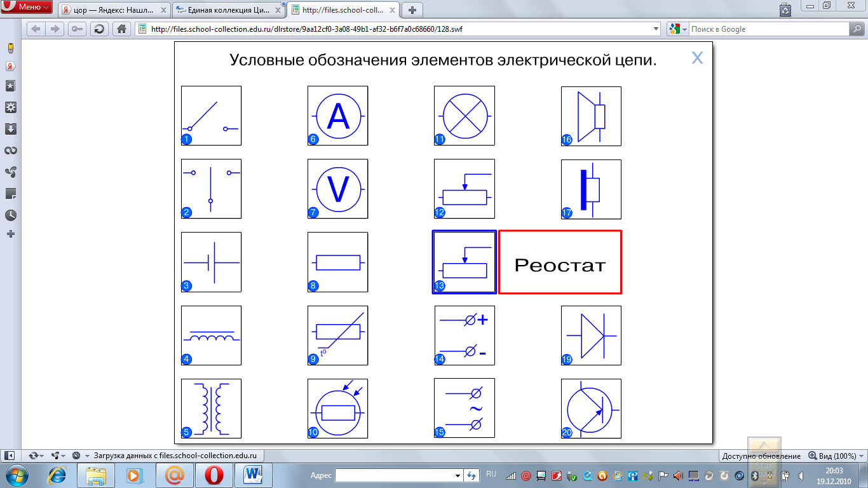Click the password wand key button
The width and height of the screenshot is (868, 488).
tap(77, 29)
